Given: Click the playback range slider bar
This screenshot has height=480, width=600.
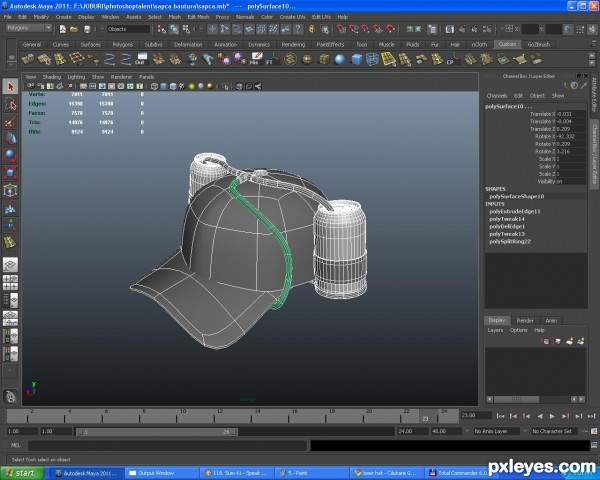Looking at the screenshot, I should (157, 432).
